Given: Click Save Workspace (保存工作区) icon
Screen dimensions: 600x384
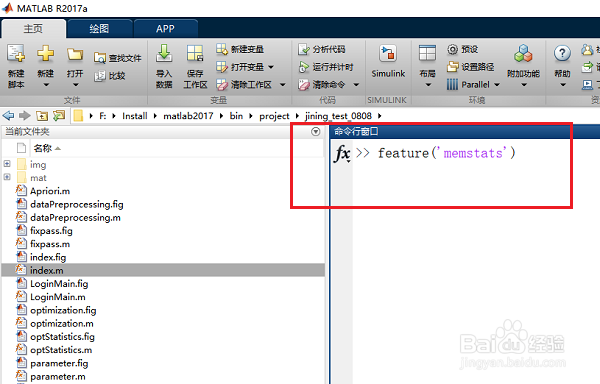Looking at the screenshot, I should tap(195, 54).
